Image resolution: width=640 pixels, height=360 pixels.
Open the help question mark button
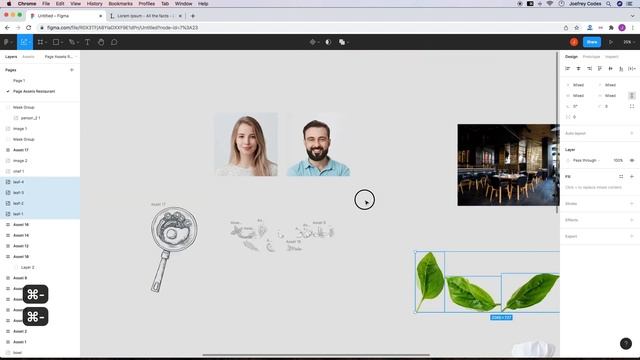[x=626, y=344]
